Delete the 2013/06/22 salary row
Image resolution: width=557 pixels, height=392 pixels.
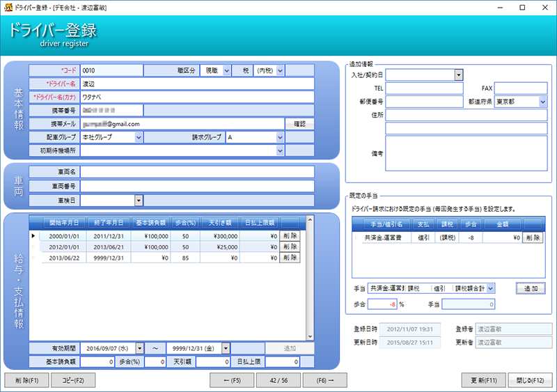[290, 258]
